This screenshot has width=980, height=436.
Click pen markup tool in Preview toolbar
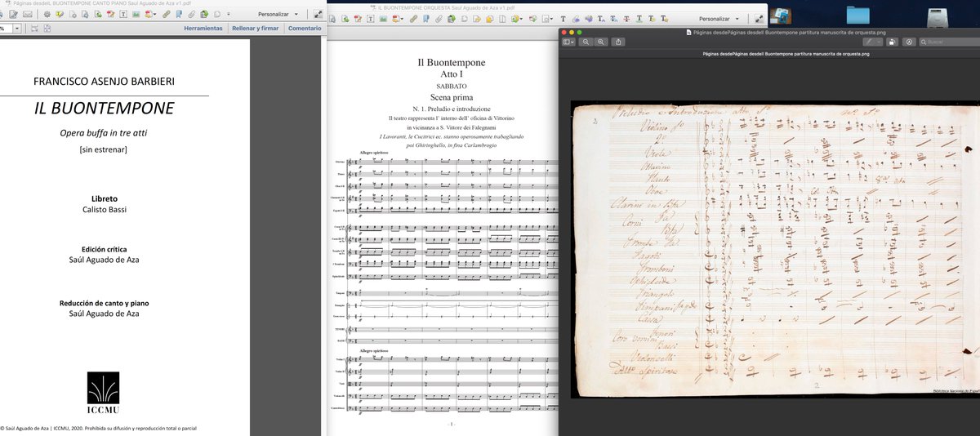(x=868, y=42)
